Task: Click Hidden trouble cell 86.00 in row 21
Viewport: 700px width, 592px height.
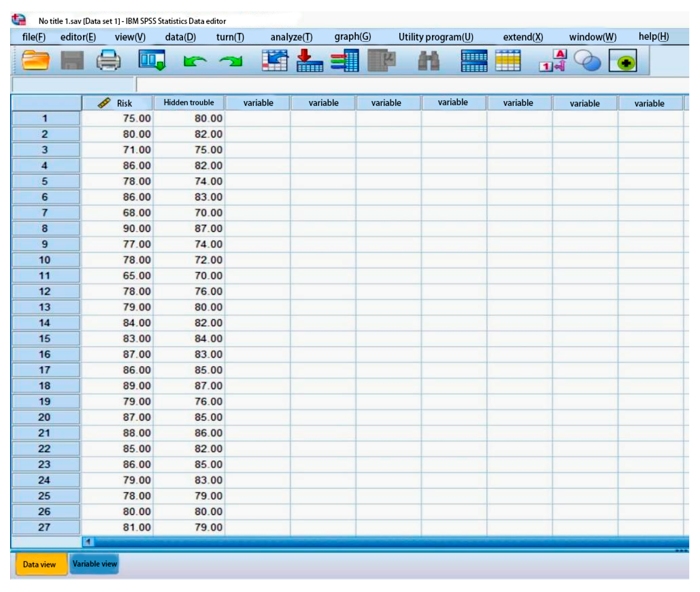Action: (189, 433)
